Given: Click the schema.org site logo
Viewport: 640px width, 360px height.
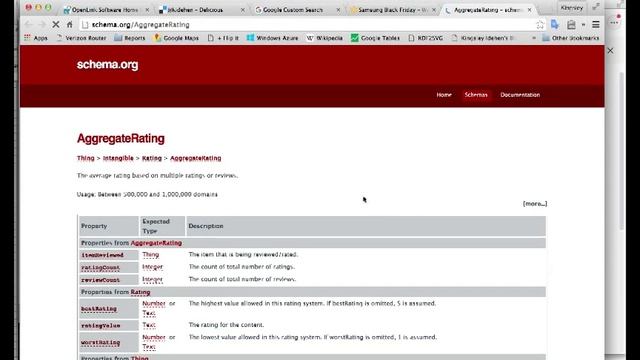Looking at the screenshot, I should click(107, 64).
